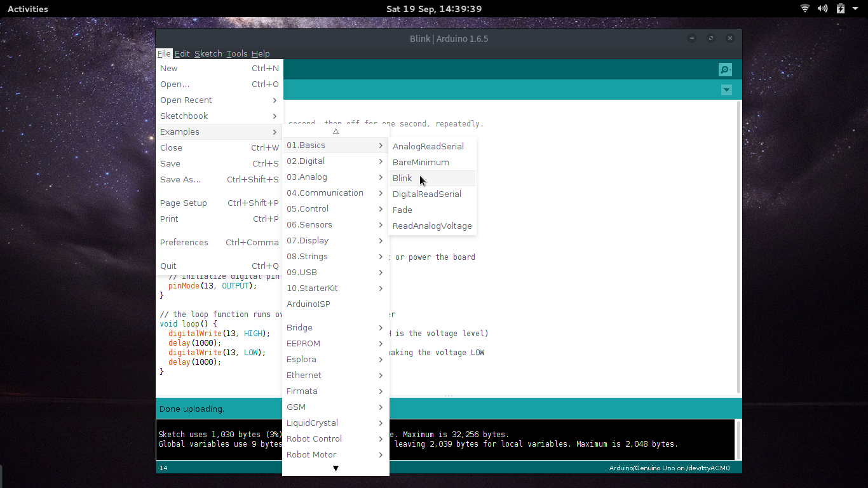
Task: Click the 'Done uploading.' status message
Action: (192, 409)
